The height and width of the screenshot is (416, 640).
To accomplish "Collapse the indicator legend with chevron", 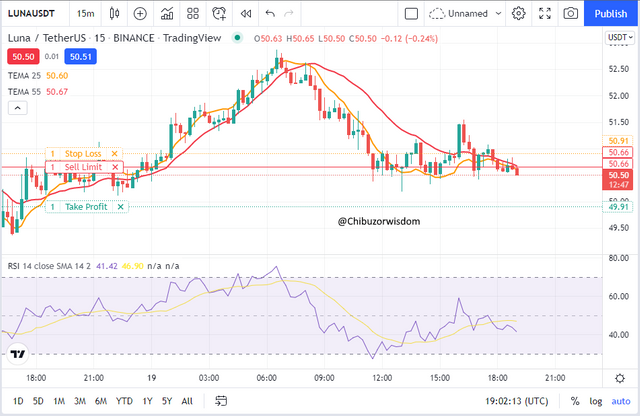I will tap(18, 108).
